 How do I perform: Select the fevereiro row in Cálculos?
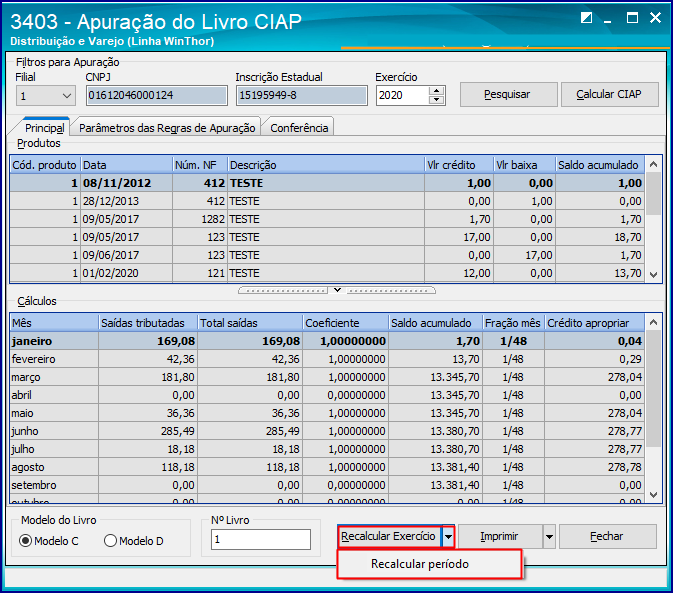point(327,359)
